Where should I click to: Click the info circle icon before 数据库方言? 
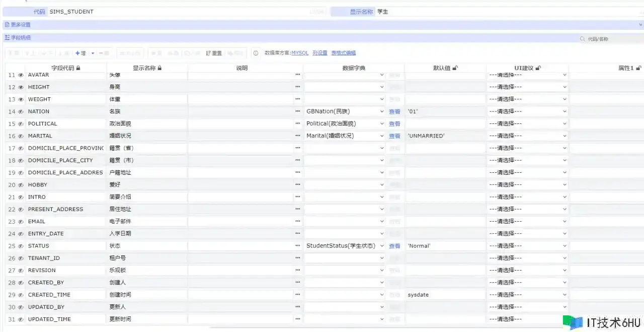[x=256, y=53]
